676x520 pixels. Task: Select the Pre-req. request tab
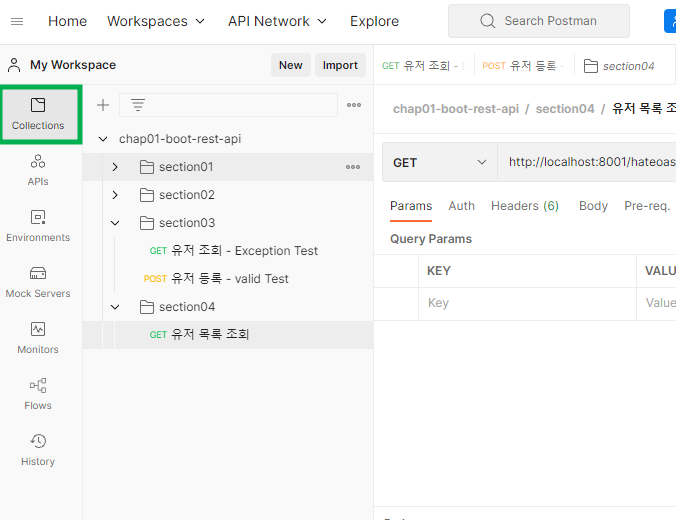647,206
